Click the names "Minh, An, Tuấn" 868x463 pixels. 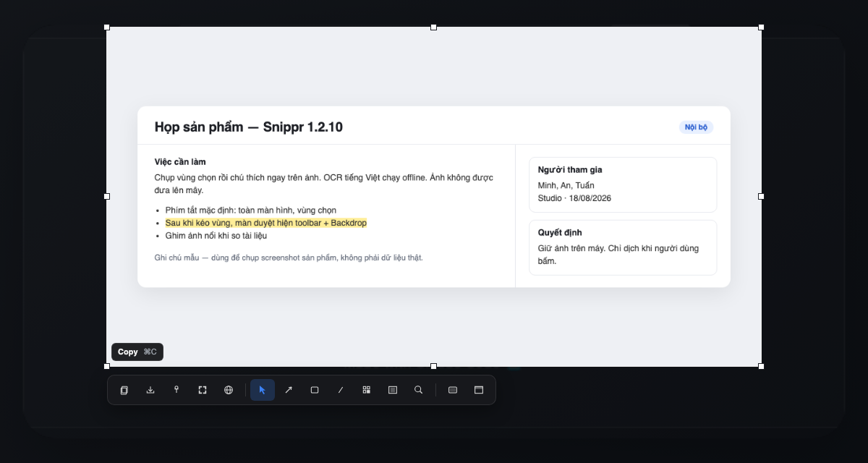[x=566, y=186]
